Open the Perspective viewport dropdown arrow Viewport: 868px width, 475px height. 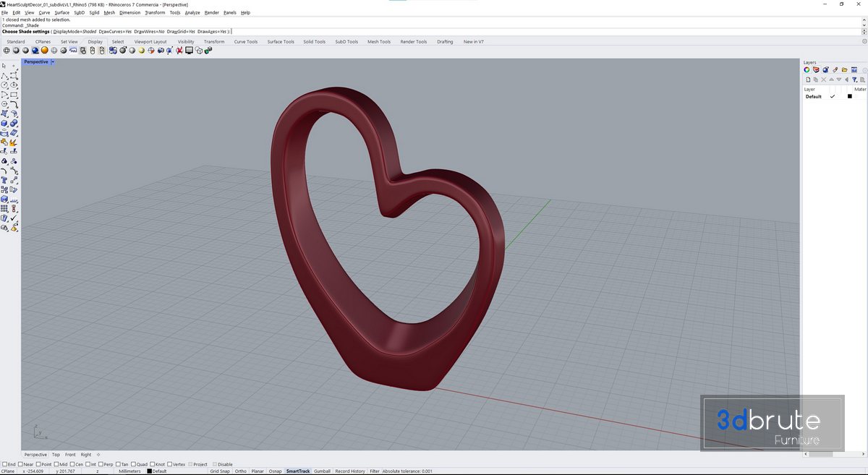coord(53,62)
